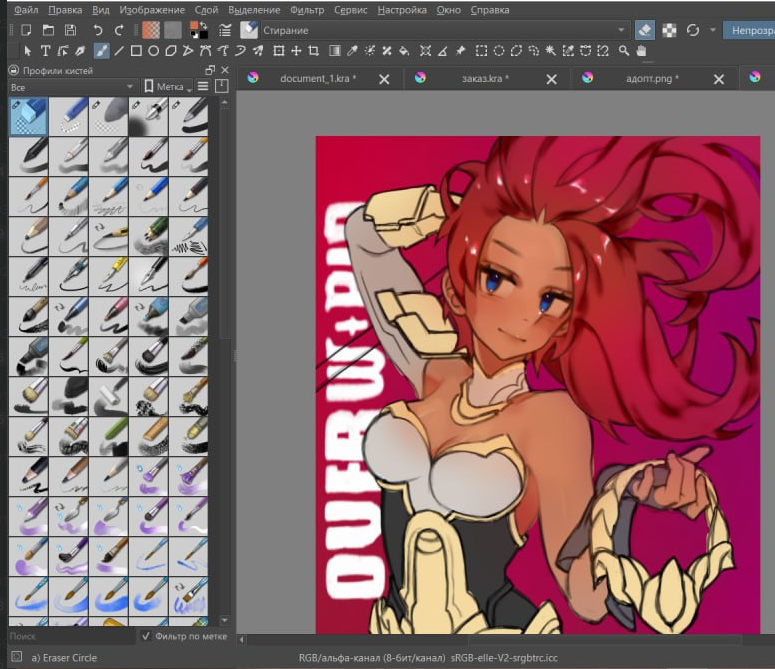Open the Фильтр menu

(306, 10)
